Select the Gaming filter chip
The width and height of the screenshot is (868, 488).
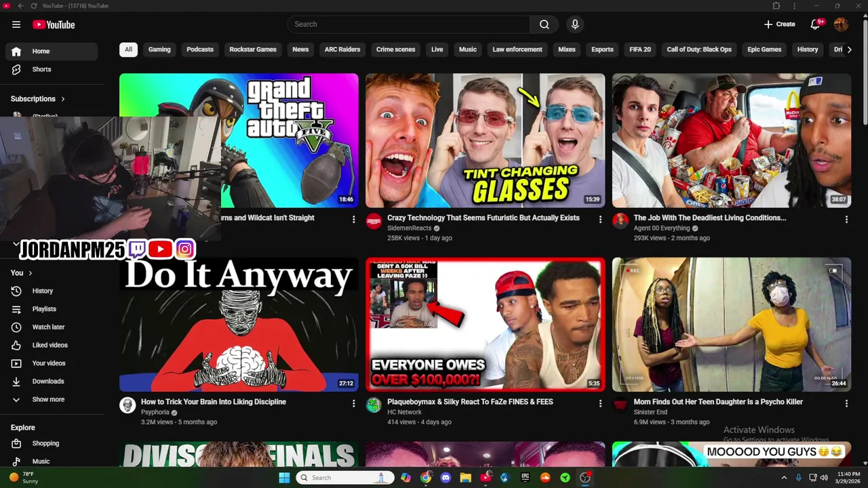click(x=159, y=49)
